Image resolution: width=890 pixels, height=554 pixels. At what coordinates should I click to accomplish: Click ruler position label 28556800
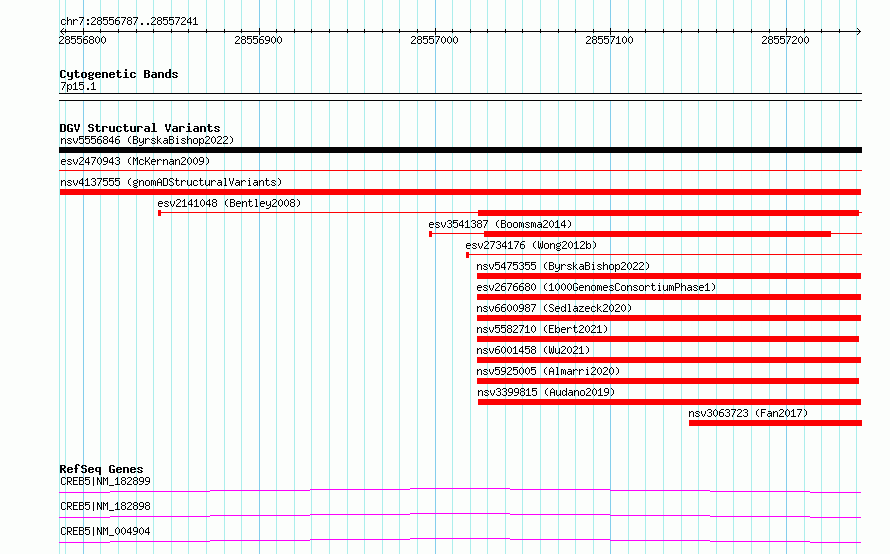click(82, 40)
